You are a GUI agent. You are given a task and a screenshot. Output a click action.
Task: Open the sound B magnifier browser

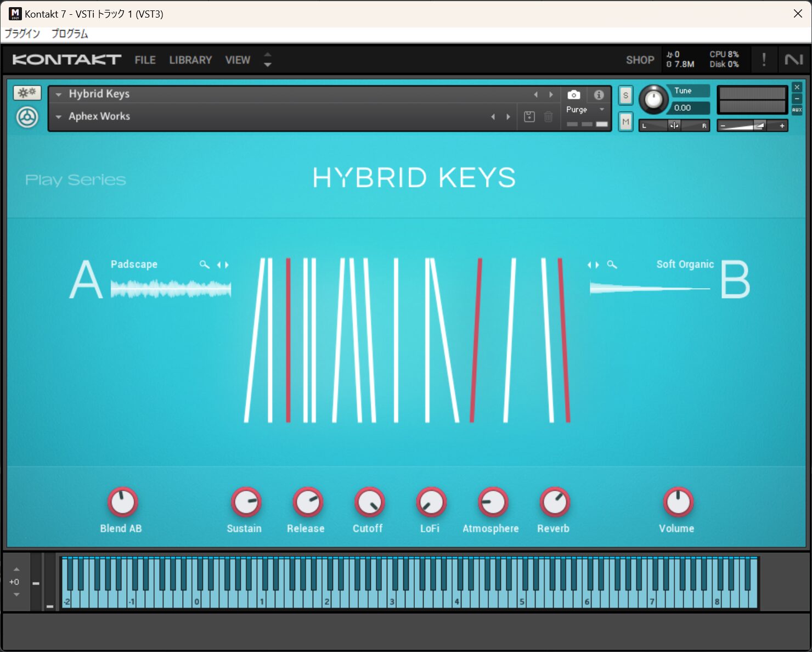pyautogui.click(x=612, y=265)
